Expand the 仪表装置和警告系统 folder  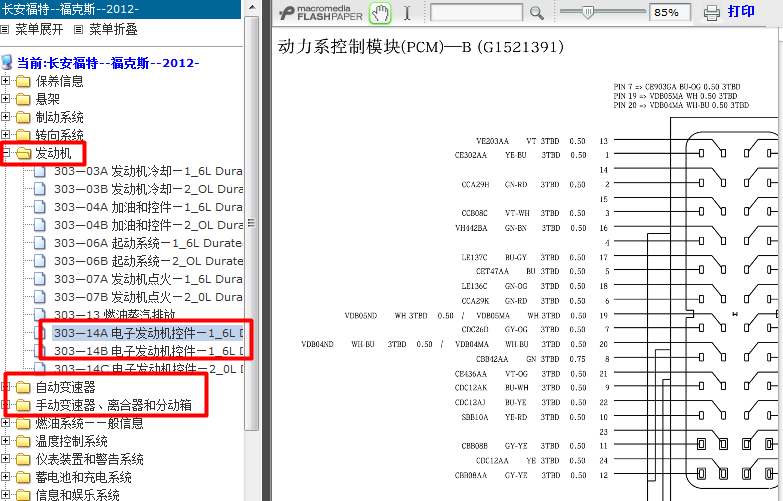click(5, 459)
